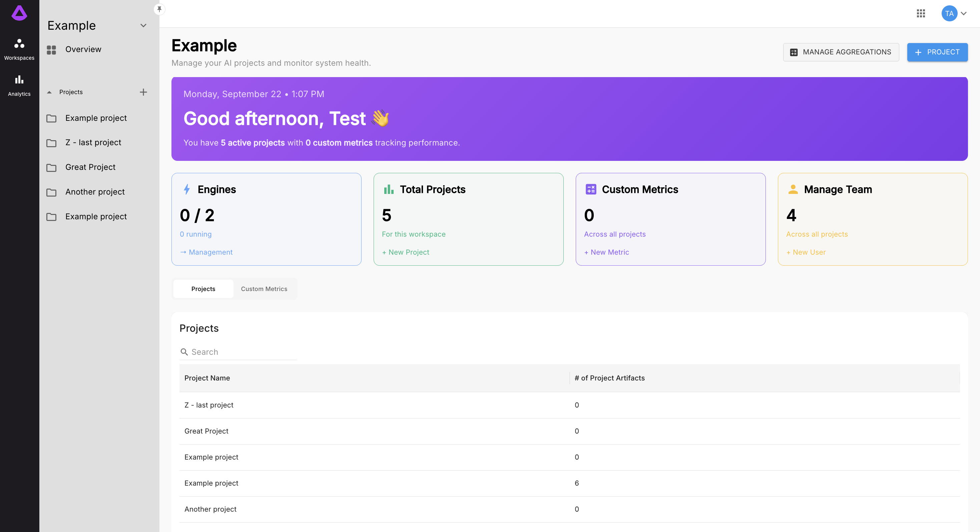The height and width of the screenshot is (532, 980).
Task: Collapse the Projects section triangle
Action: 49,92
